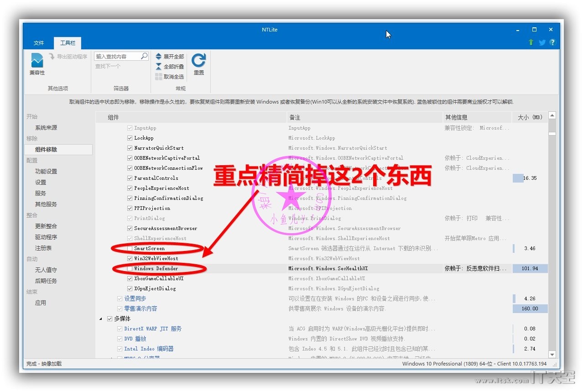The image size is (583, 392).
Task: Click the 160.00 size value
Action: (530, 308)
